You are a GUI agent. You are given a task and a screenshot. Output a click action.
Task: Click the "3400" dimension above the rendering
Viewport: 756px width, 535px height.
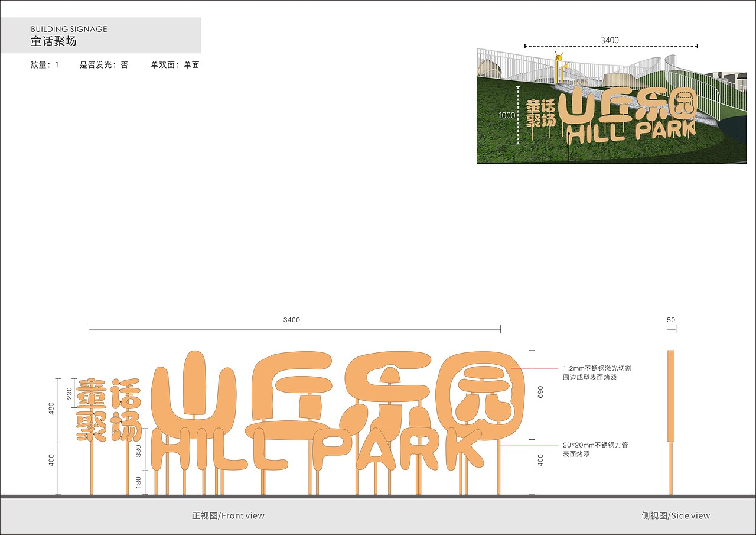[x=610, y=40]
